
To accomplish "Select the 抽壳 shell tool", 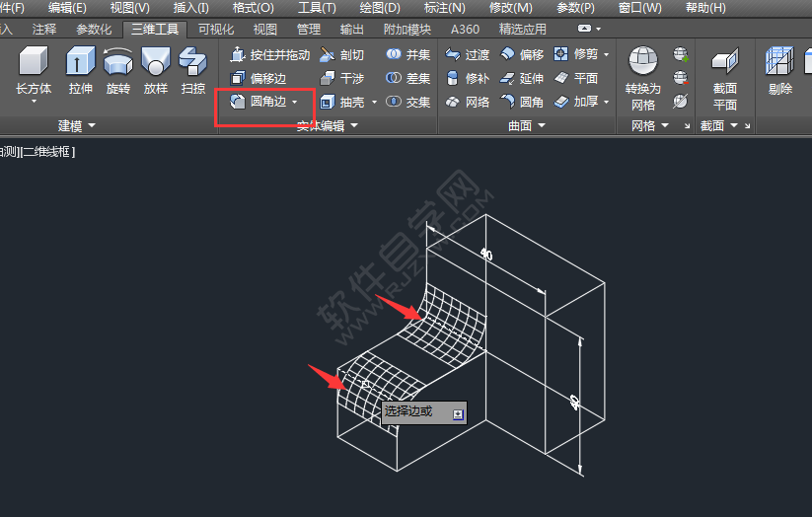I will [x=341, y=102].
